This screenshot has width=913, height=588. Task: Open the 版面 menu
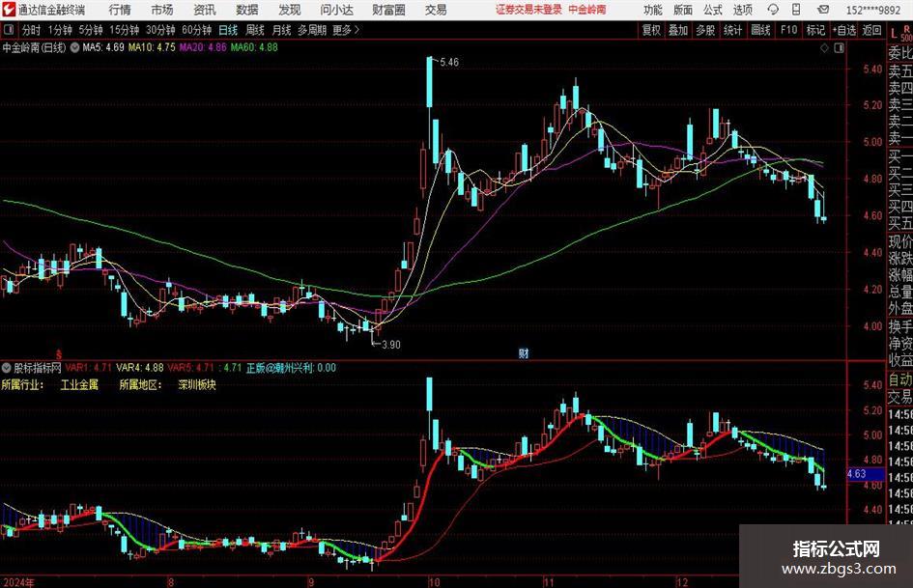682,10
